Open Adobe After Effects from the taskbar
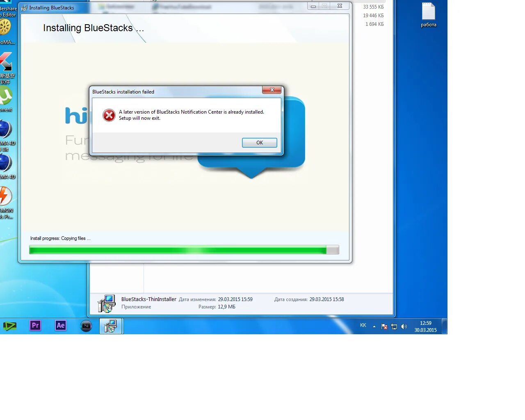The image size is (525, 420). (x=61, y=326)
